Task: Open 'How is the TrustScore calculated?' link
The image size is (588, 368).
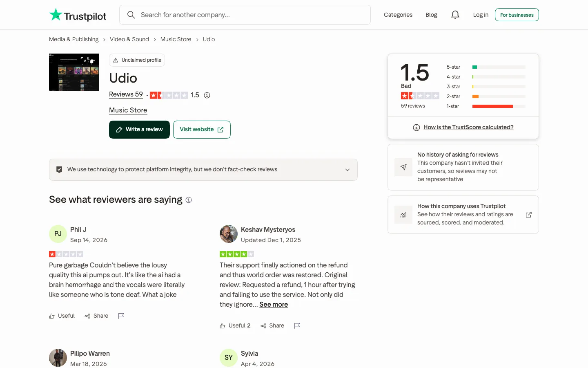Action: 468,127
